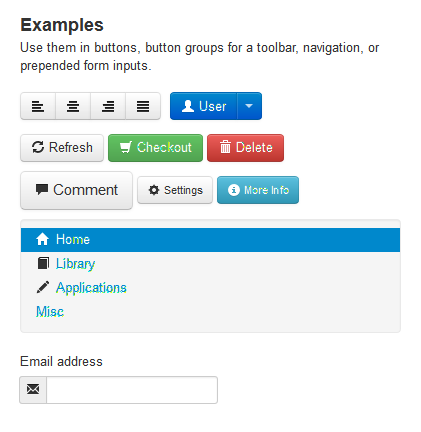Click the green Checkout button
Screen dimensions: 421x432
point(155,148)
